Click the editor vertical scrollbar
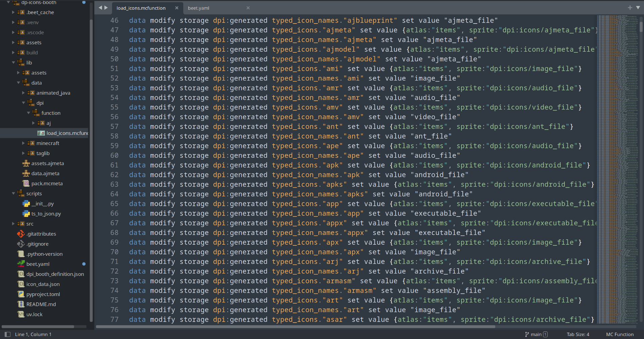This screenshot has height=339, width=644. tap(641, 27)
